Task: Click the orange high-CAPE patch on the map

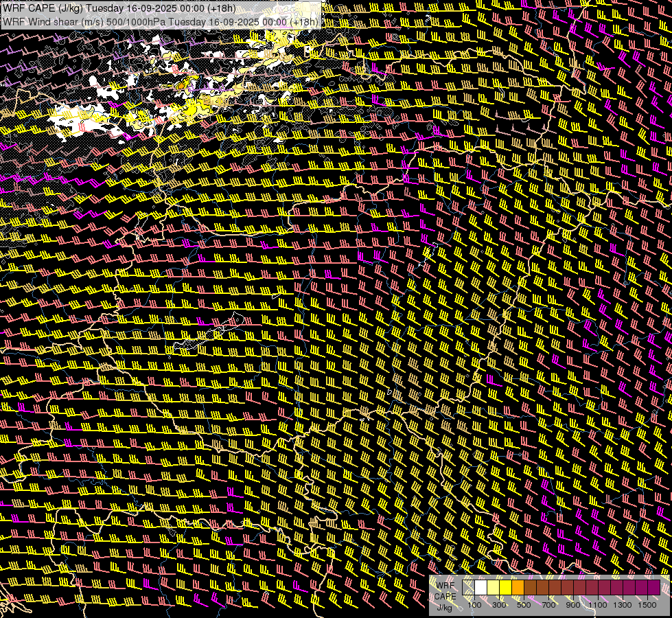Action: click(x=182, y=86)
